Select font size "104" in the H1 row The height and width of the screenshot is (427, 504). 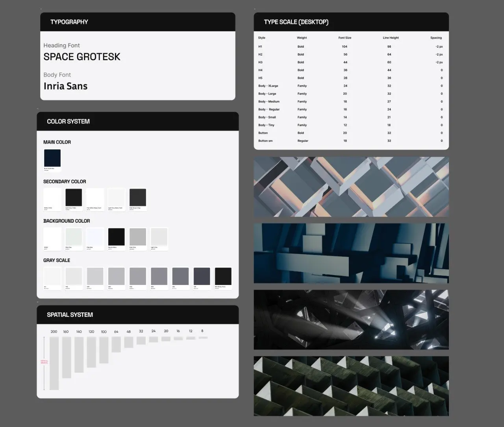tap(345, 46)
